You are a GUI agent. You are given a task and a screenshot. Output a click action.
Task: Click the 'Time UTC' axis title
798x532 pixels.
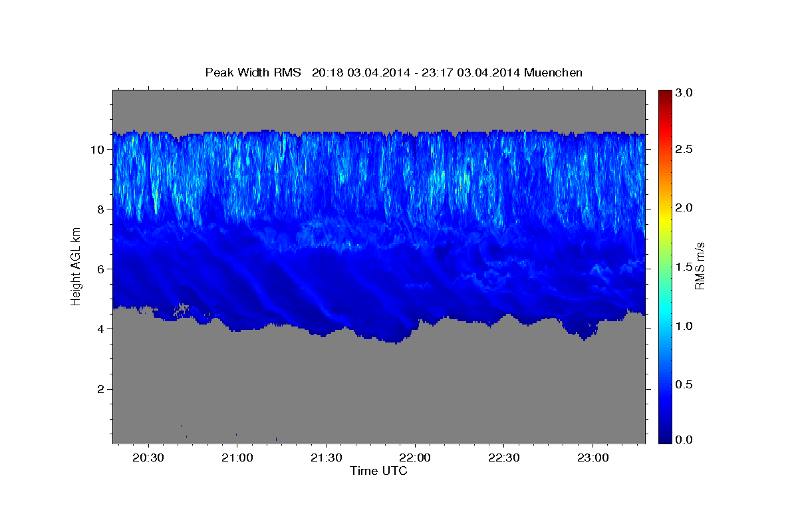coord(378,471)
